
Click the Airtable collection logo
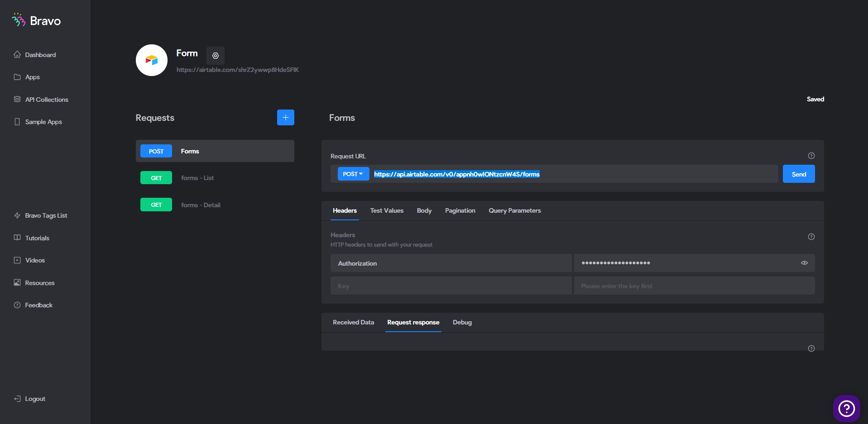152,60
